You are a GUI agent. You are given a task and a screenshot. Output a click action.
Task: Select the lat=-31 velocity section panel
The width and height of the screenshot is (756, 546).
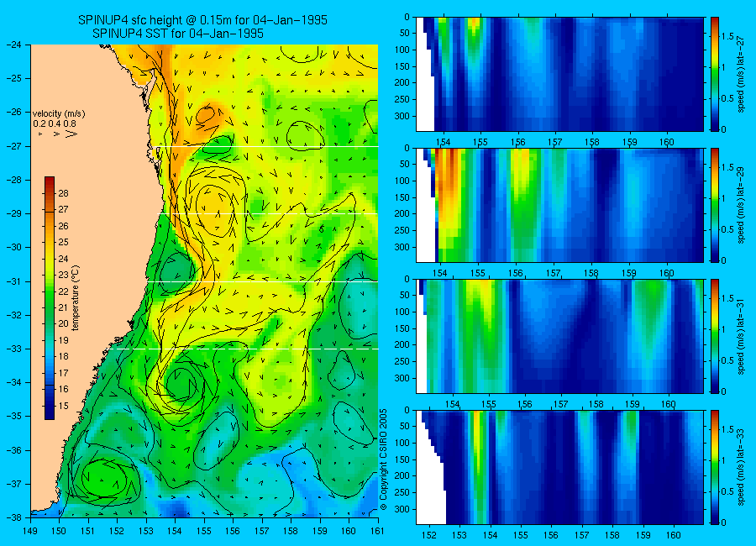point(559,336)
